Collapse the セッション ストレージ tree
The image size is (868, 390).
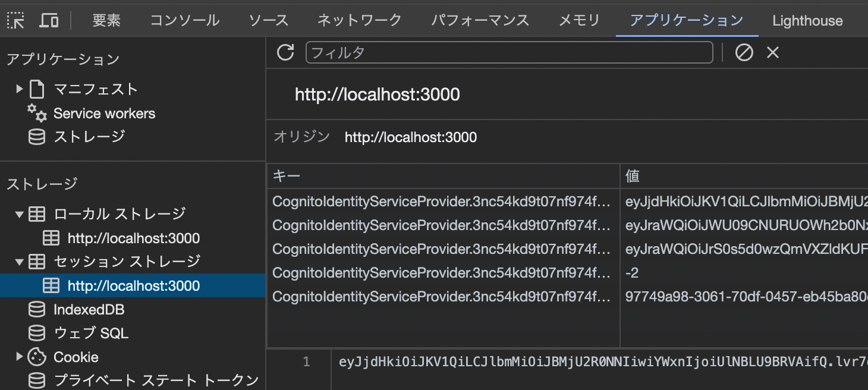(x=19, y=261)
